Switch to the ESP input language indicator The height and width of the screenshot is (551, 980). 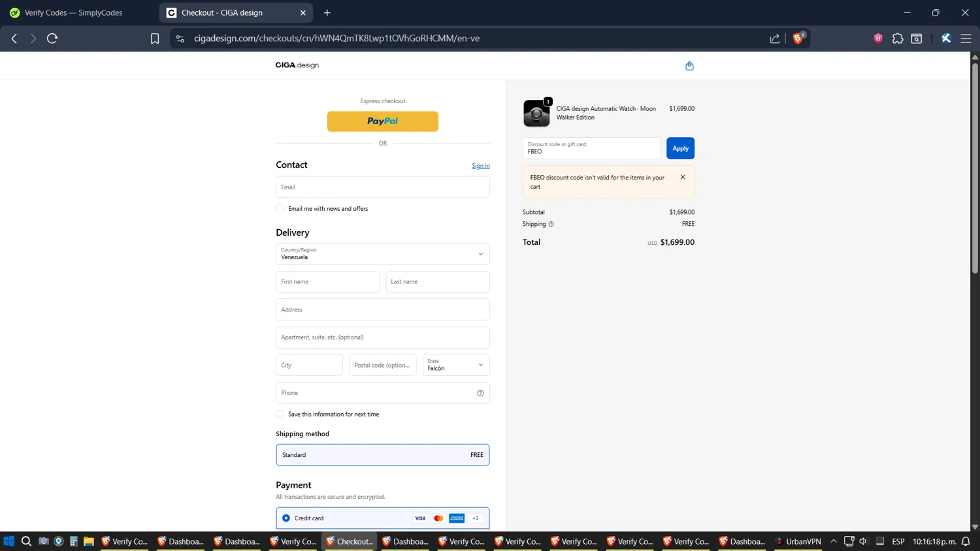(898, 541)
